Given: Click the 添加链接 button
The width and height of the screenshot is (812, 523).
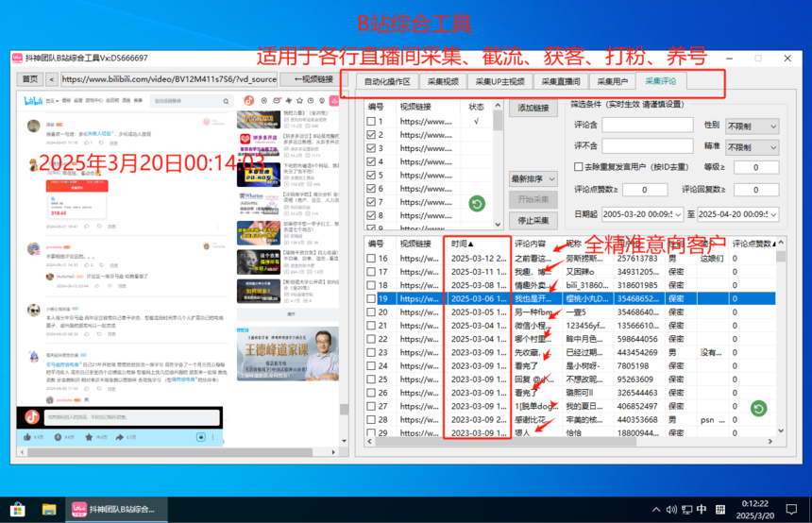Looking at the screenshot, I should coord(533,108).
